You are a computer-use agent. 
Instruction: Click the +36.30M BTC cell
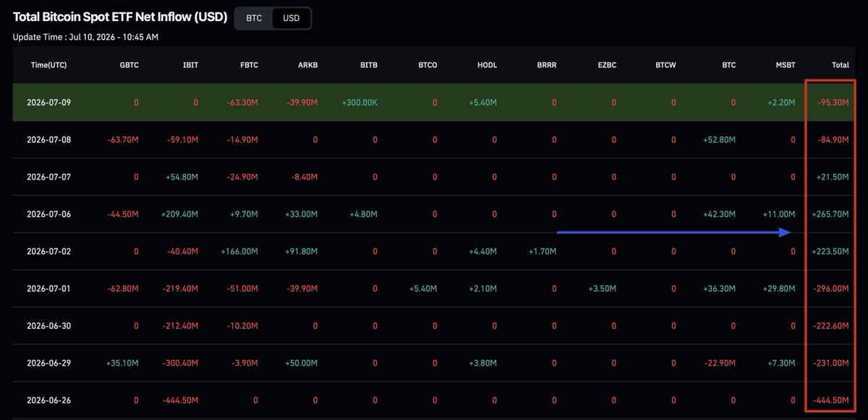(719, 289)
